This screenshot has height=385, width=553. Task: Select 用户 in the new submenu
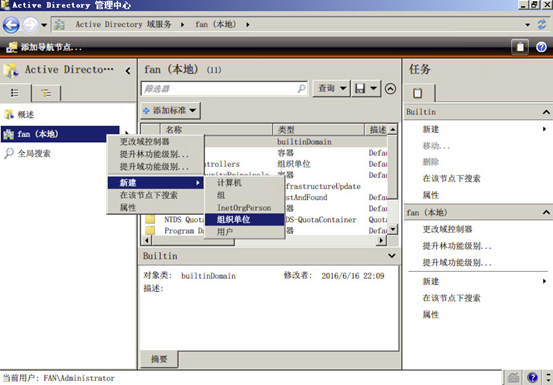click(x=244, y=232)
